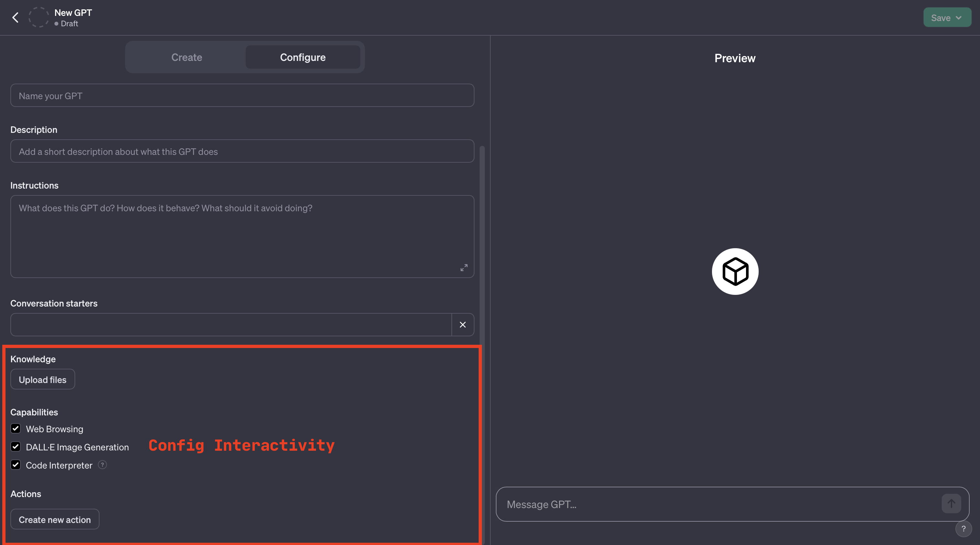Click the remove conversation starter icon
Viewport: 980px width, 545px height.
point(462,324)
